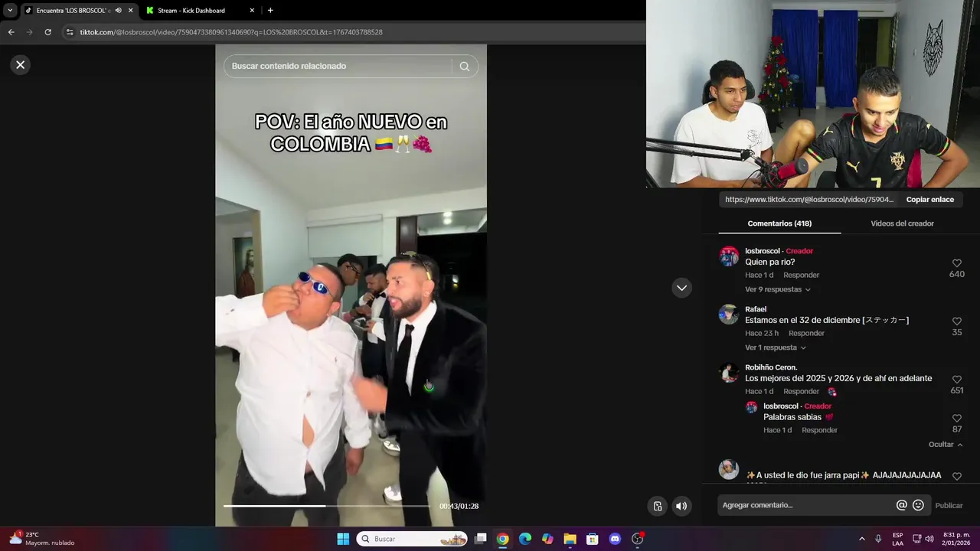980x551 pixels.
Task: Click the @ mention icon in comment box
Action: click(x=901, y=505)
